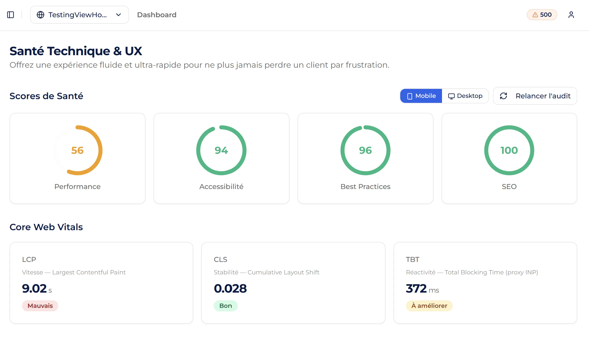Click the Bon label under CLS
The image size is (589, 364).
click(x=225, y=306)
